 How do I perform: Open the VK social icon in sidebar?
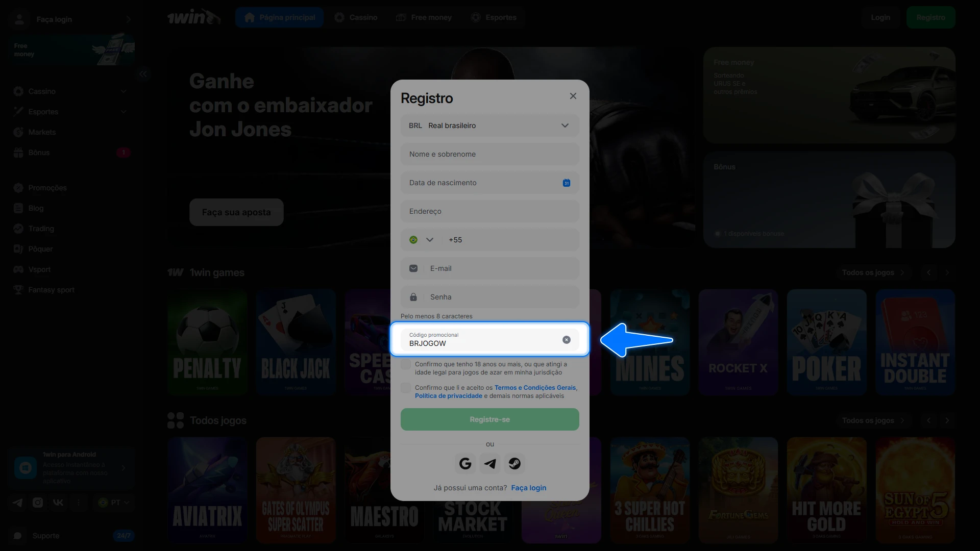click(x=58, y=503)
